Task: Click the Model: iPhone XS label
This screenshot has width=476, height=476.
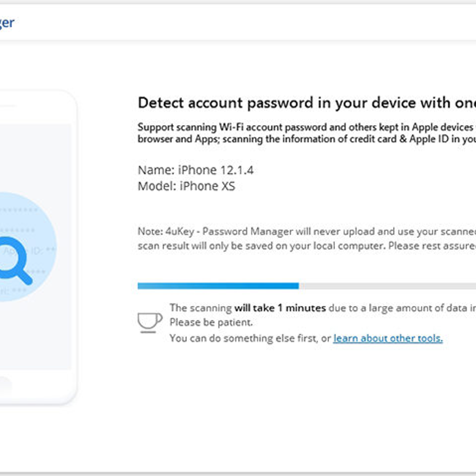Action: coord(186,186)
